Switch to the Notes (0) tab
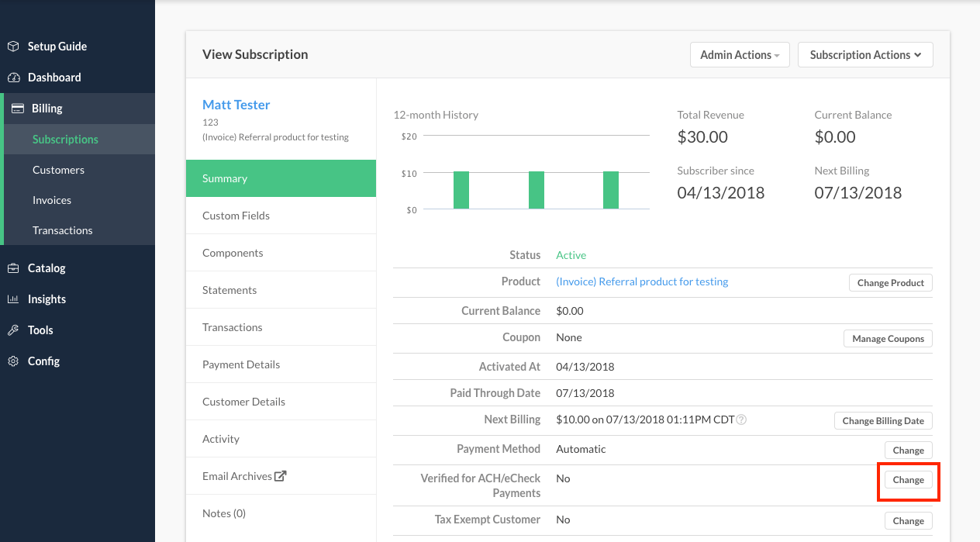This screenshot has height=542, width=980. pyautogui.click(x=281, y=513)
